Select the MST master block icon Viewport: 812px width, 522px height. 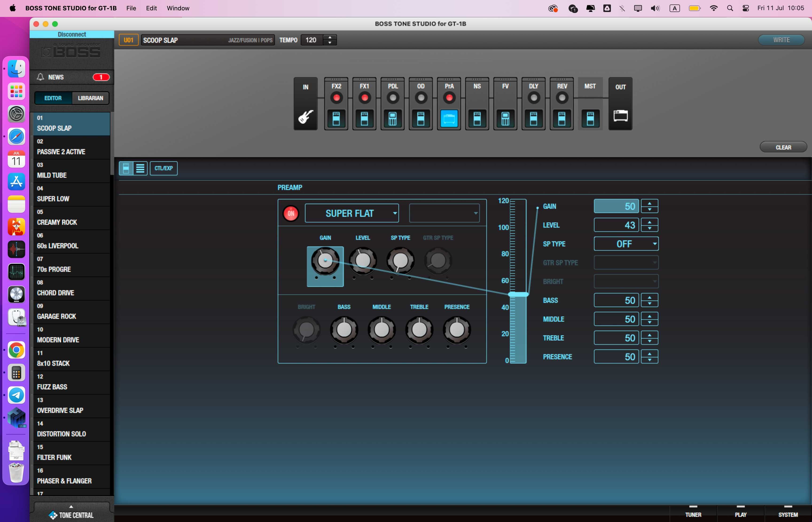(x=590, y=119)
